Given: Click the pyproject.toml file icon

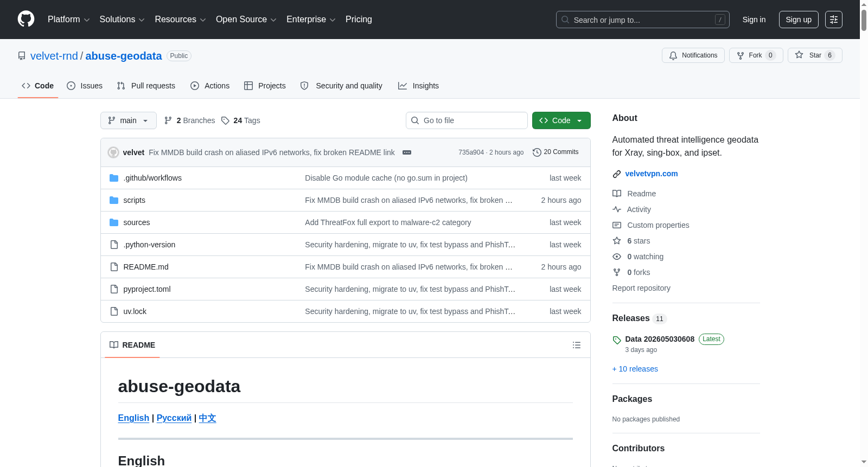Looking at the screenshot, I should 114,289.
